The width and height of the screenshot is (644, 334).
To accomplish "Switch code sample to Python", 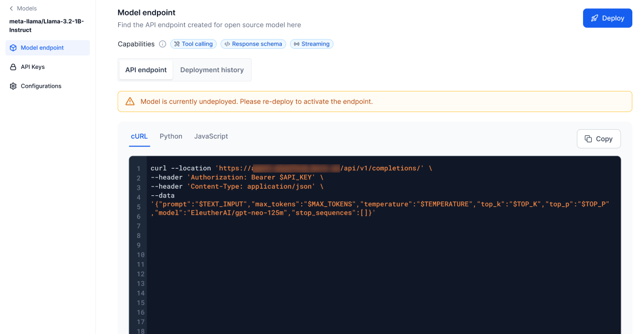I will [171, 136].
